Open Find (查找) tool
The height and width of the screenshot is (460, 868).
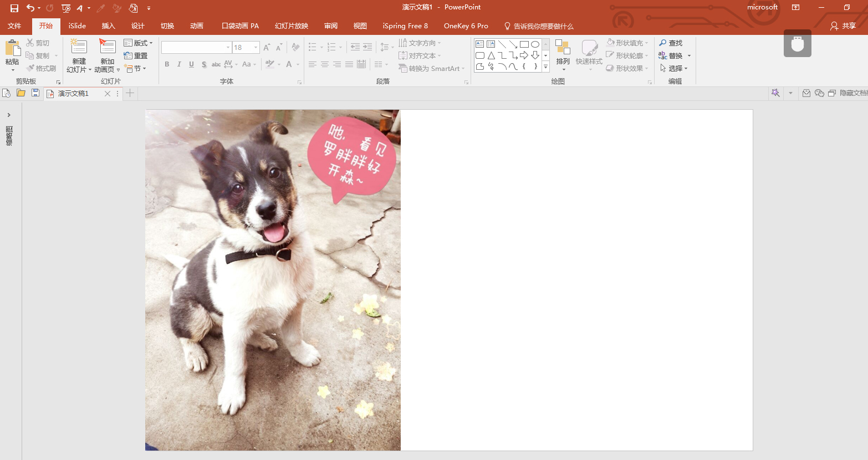(x=671, y=43)
